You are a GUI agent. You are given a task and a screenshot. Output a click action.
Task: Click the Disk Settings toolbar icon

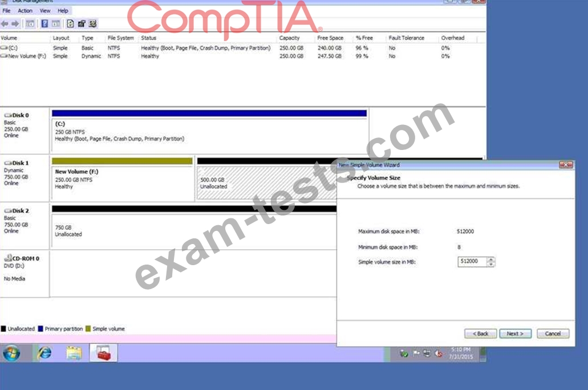click(92, 24)
